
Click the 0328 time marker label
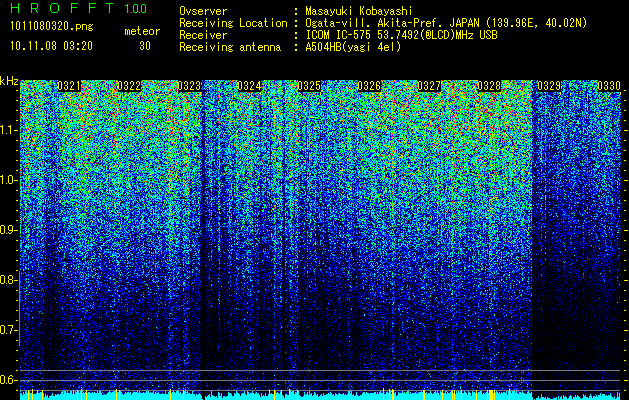489,86
